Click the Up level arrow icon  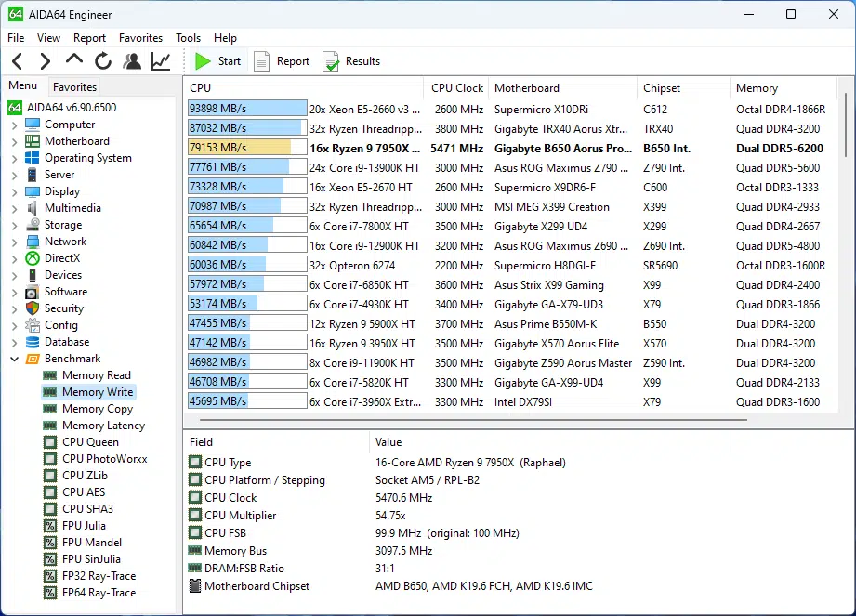[x=74, y=60]
